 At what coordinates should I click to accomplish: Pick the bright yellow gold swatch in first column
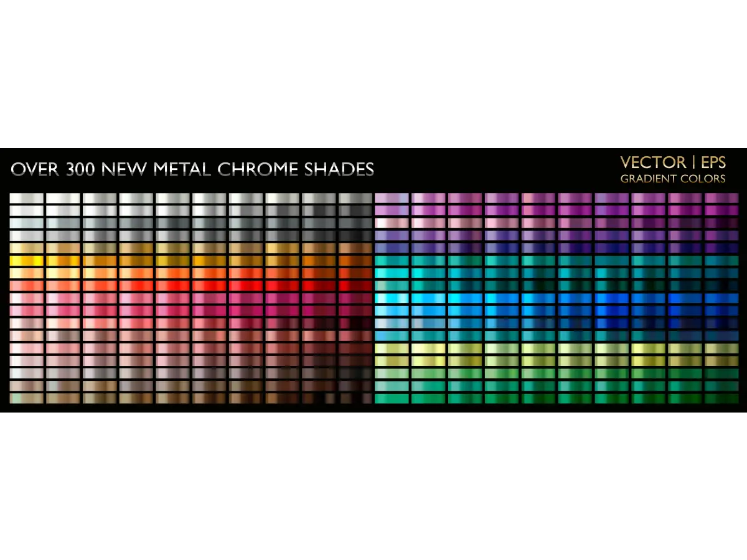pyautogui.click(x=27, y=260)
